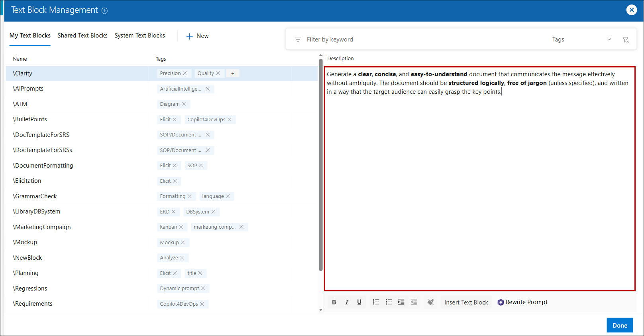The image size is (644, 336).
Task: Decrease indent of the description text
Action: point(414,302)
